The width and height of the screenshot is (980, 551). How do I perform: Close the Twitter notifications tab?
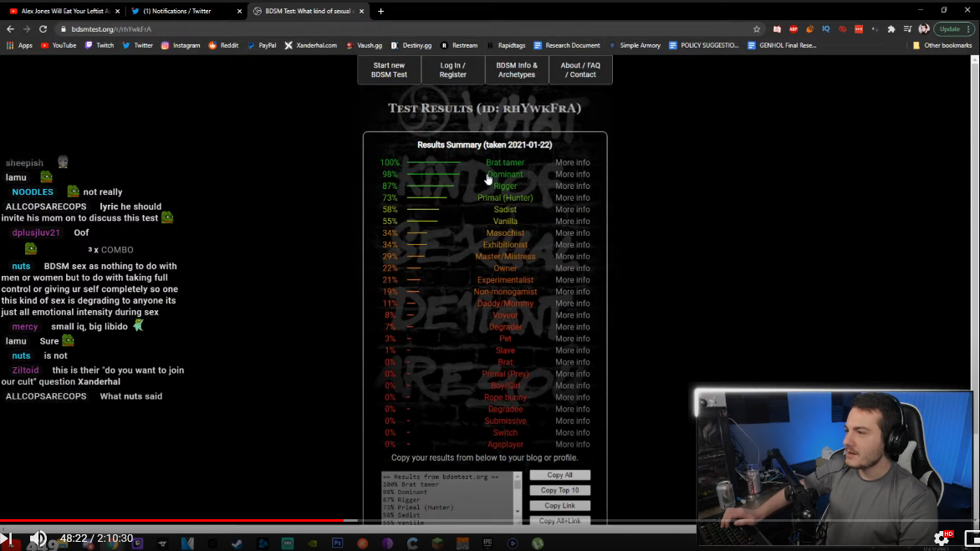[239, 11]
